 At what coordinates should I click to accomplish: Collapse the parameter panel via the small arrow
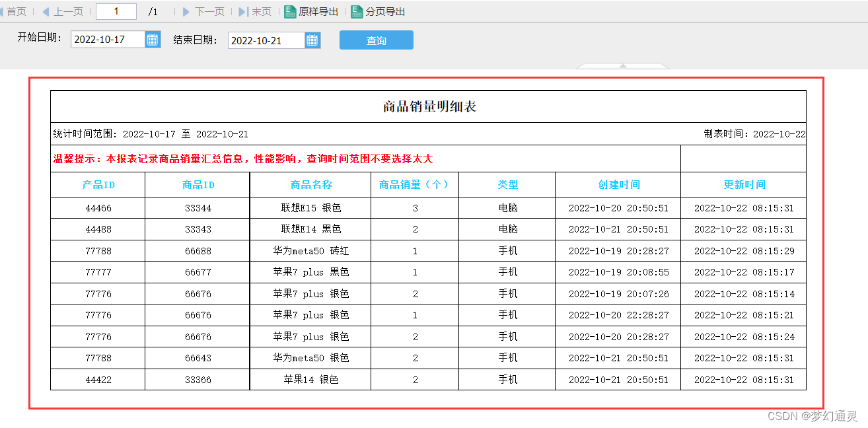[x=622, y=65]
